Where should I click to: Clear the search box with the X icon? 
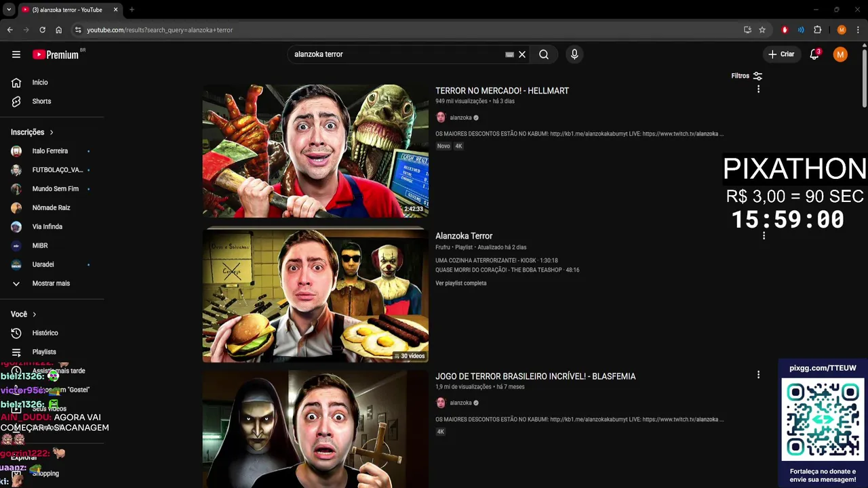pyautogui.click(x=522, y=54)
